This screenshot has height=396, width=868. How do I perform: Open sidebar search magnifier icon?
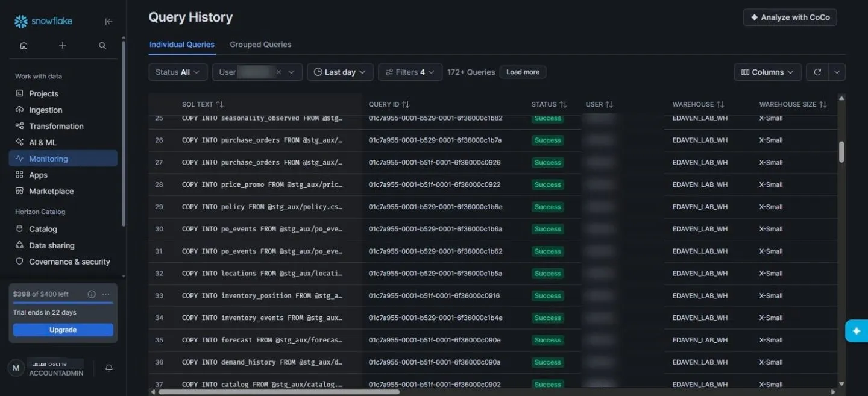102,45
